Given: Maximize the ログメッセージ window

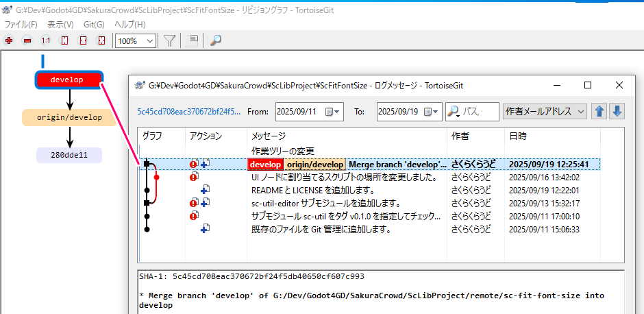Looking at the screenshot, I should click(588, 85).
